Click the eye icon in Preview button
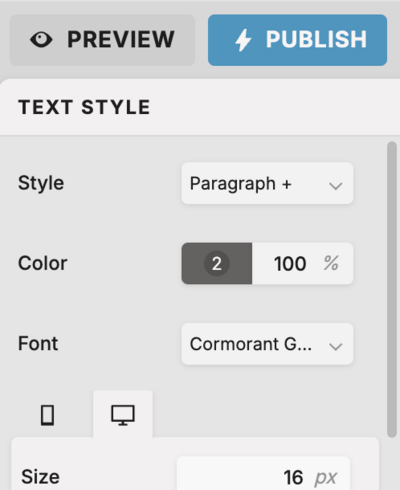Image resolution: width=400 pixels, height=490 pixels. (x=41, y=39)
